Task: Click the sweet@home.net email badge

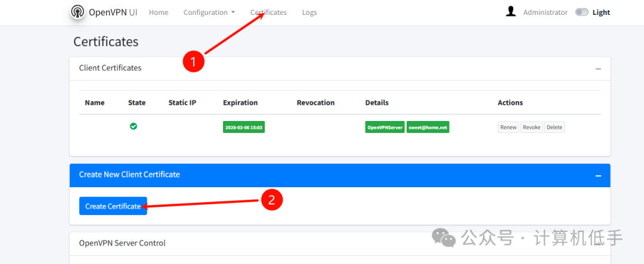Action: [x=428, y=128]
